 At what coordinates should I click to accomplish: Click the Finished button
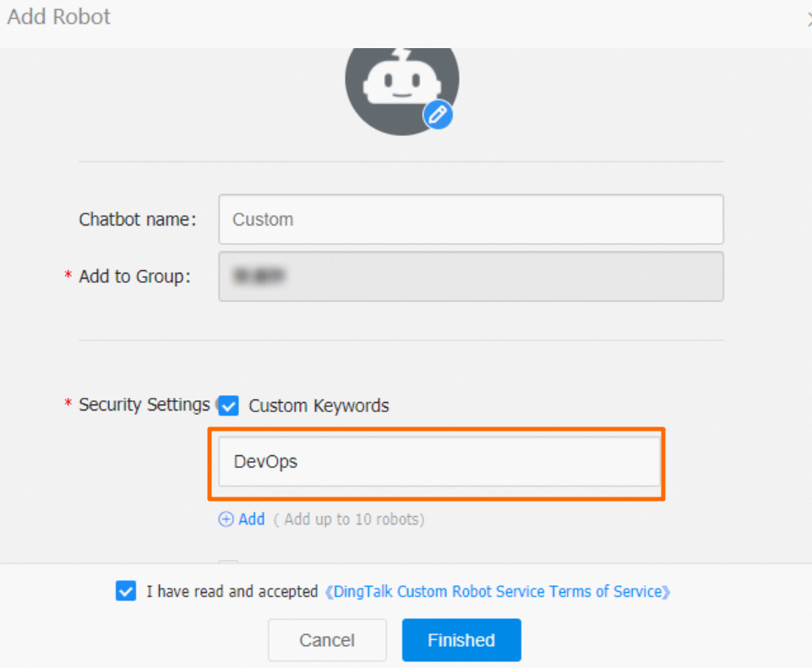[461, 640]
